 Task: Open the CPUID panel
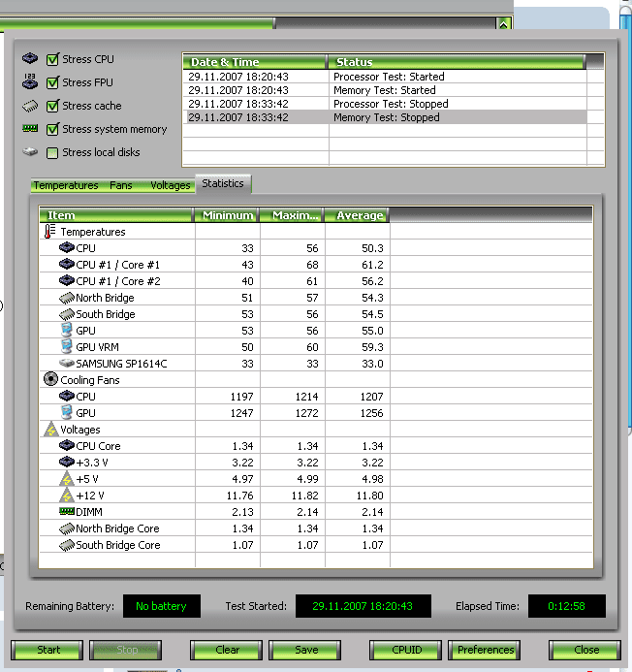(x=405, y=650)
